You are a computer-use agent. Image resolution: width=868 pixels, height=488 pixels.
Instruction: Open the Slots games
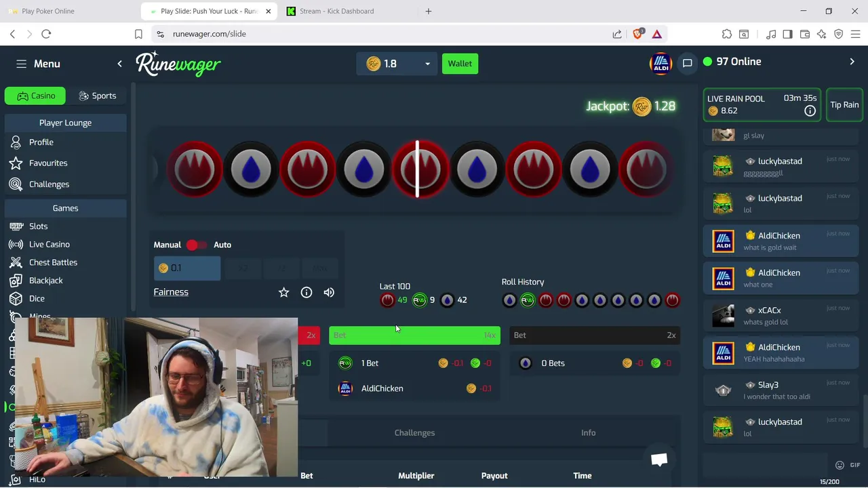coord(38,226)
